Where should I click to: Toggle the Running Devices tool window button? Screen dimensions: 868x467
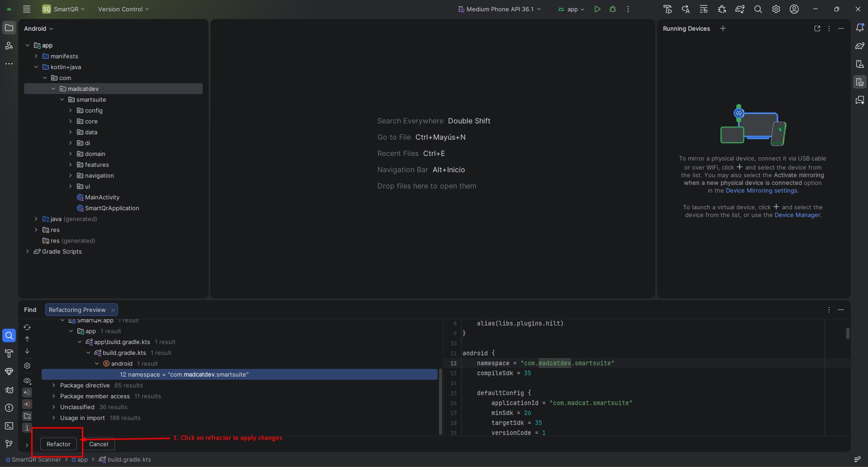(x=860, y=82)
